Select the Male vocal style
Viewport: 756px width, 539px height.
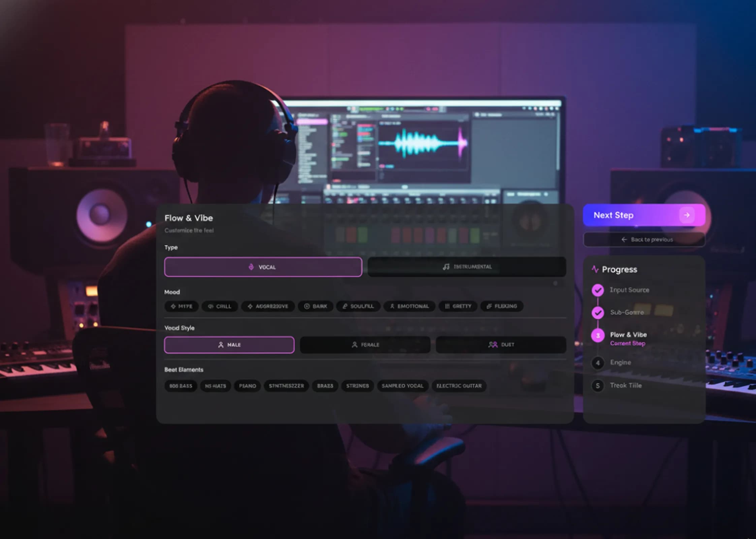click(x=229, y=345)
